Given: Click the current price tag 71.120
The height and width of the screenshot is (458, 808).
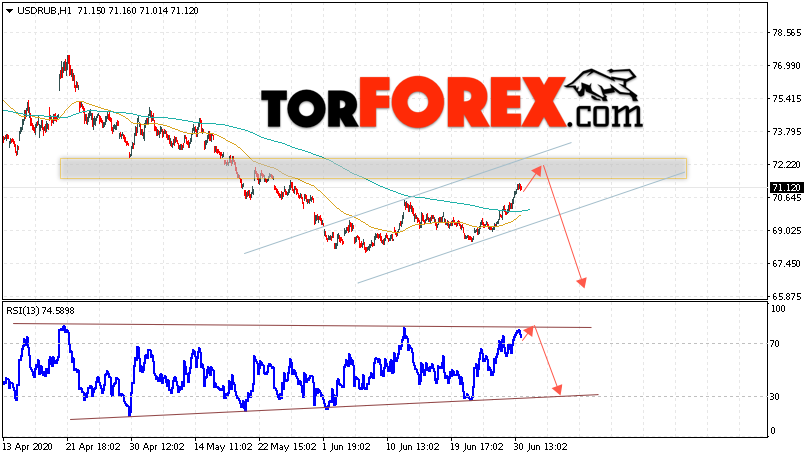Looking at the screenshot, I should coord(786,188).
